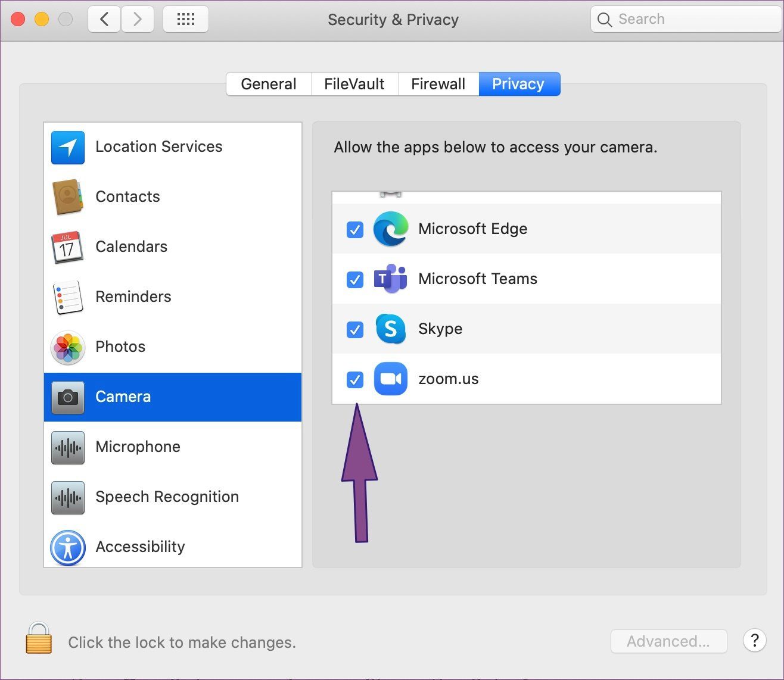784x680 pixels.
Task: Go forward with the right chevron button
Action: [x=138, y=20]
